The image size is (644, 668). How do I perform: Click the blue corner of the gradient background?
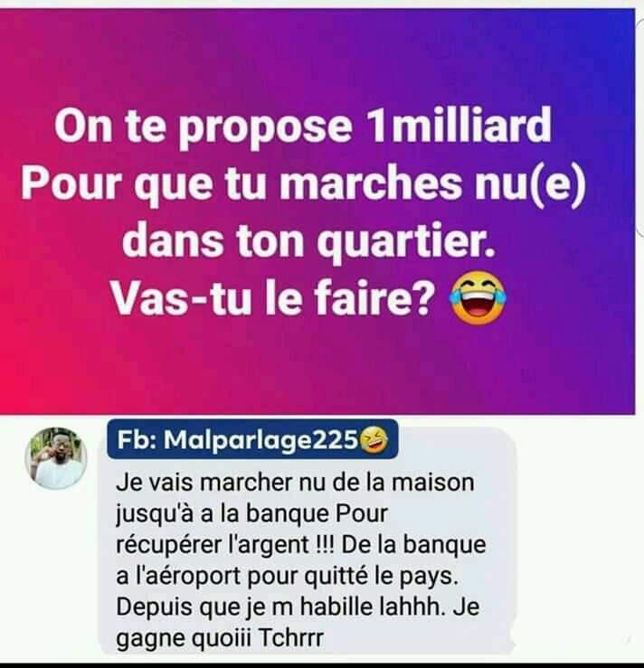tap(614, 30)
